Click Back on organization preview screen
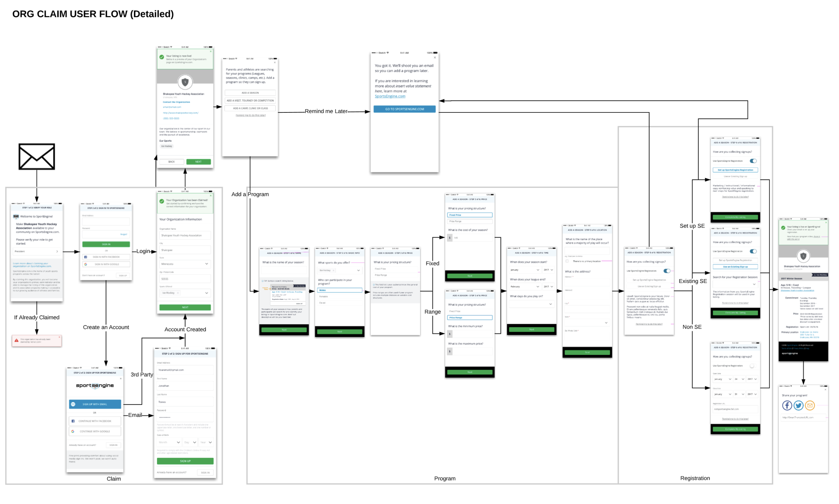 (171, 162)
